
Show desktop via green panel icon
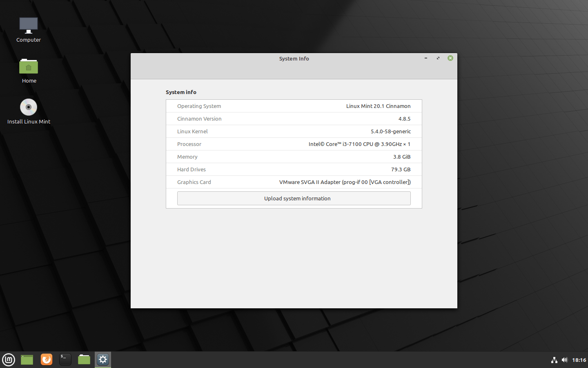point(27,359)
